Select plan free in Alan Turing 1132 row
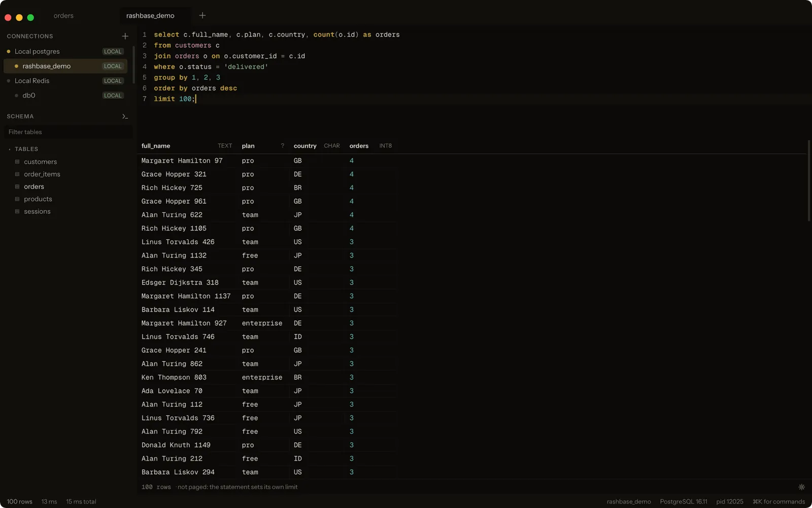Image resolution: width=812 pixels, height=508 pixels. click(250, 256)
